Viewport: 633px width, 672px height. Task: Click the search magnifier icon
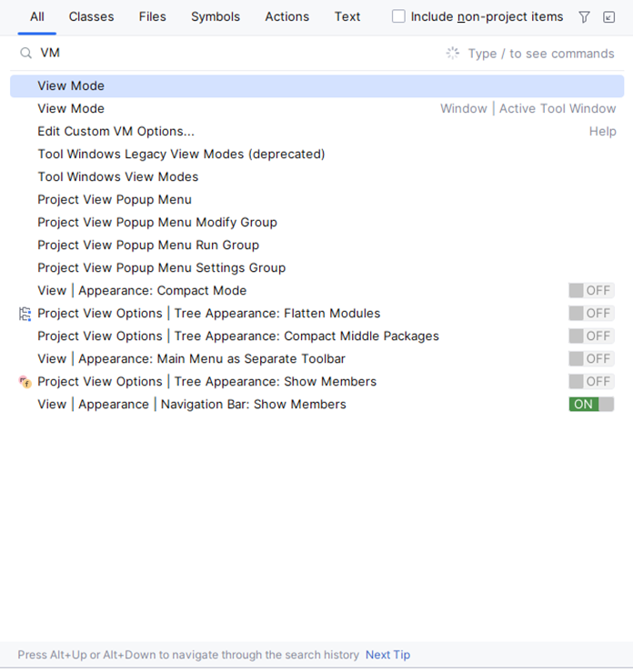25,53
